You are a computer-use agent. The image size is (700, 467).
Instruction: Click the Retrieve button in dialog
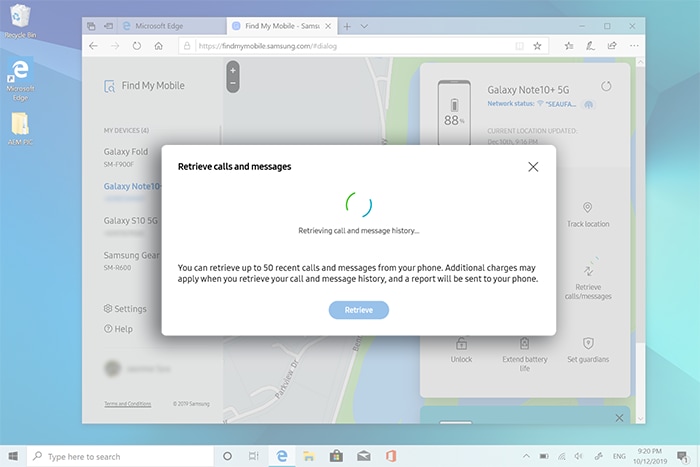(x=358, y=310)
